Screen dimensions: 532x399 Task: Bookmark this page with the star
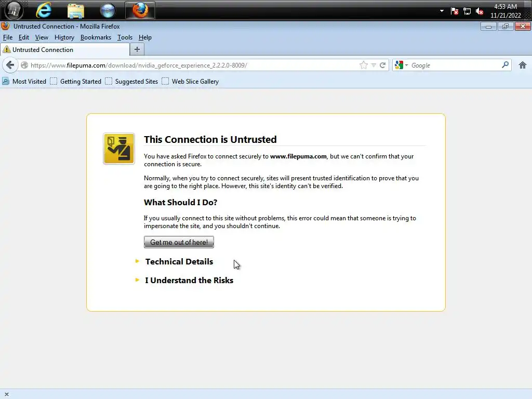363,65
